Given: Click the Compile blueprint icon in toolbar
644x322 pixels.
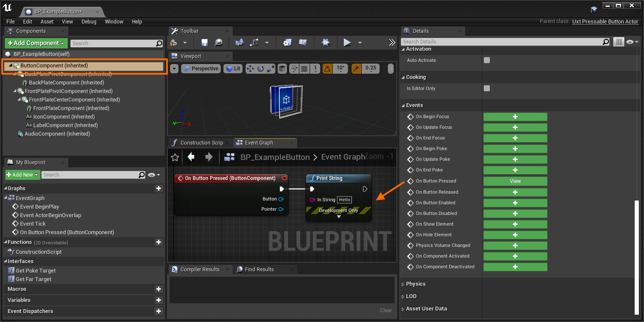Looking at the screenshot, I should click(174, 43).
